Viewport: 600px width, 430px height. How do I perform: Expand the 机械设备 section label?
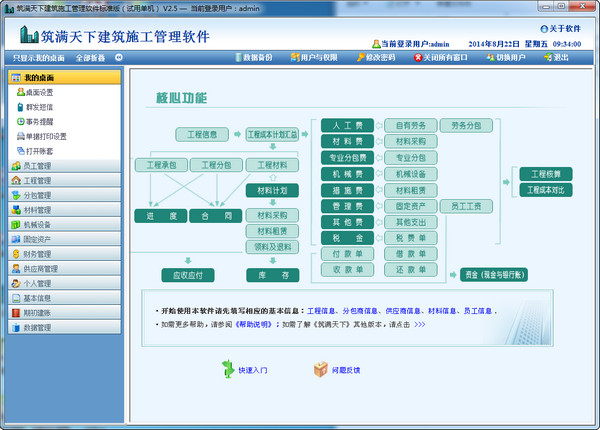tap(37, 225)
